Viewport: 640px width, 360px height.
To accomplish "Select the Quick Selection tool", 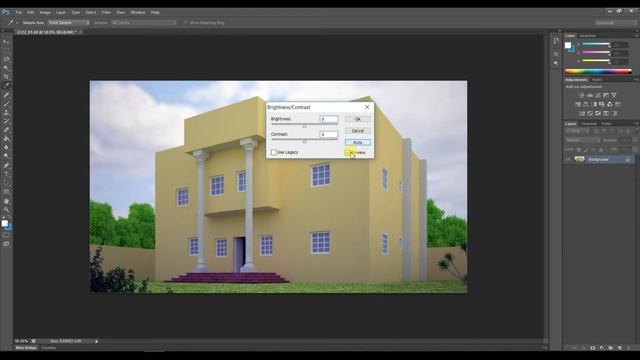I will [x=6, y=68].
